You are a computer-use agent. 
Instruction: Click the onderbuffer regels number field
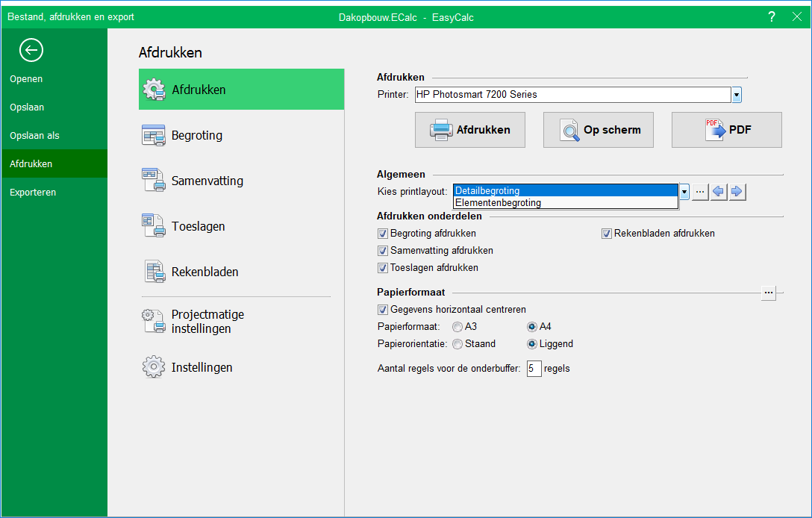[534, 369]
